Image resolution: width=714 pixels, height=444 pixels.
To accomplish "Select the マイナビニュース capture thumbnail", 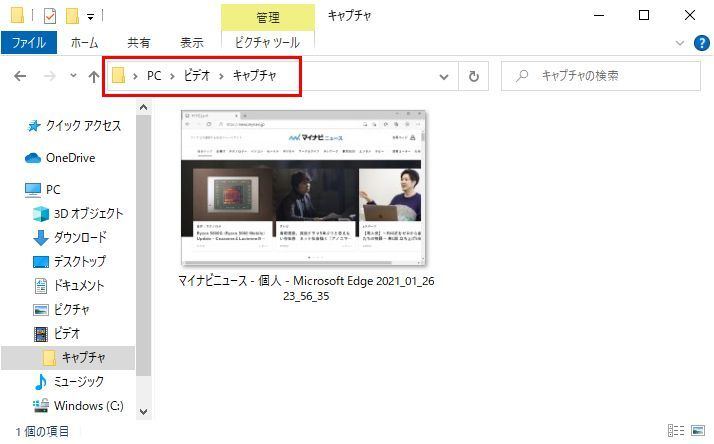I will click(303, 188).
